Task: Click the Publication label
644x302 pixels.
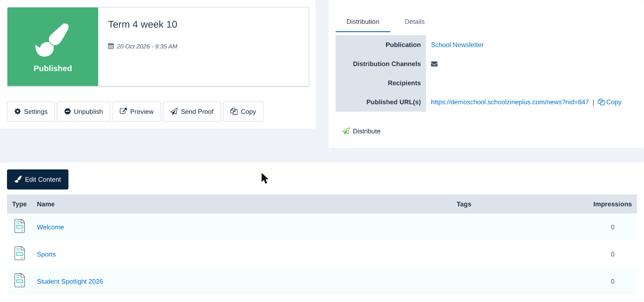Action: 403,45
